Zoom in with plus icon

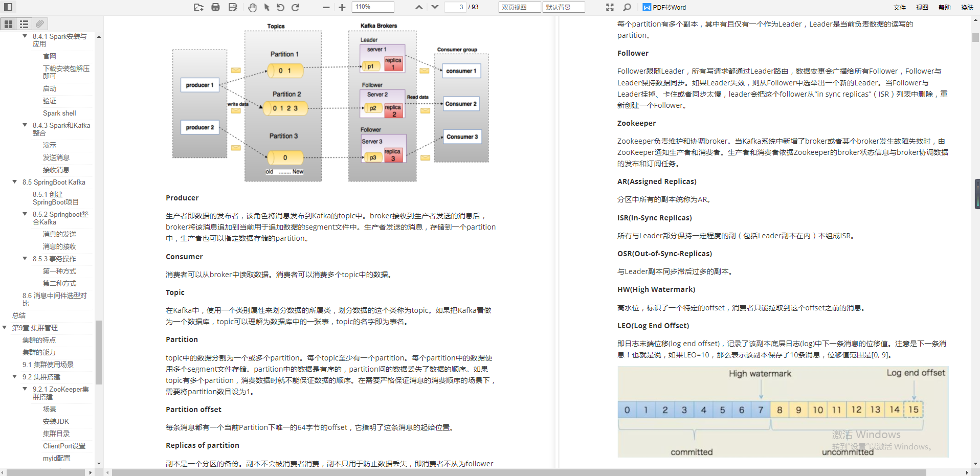point(342,7)
